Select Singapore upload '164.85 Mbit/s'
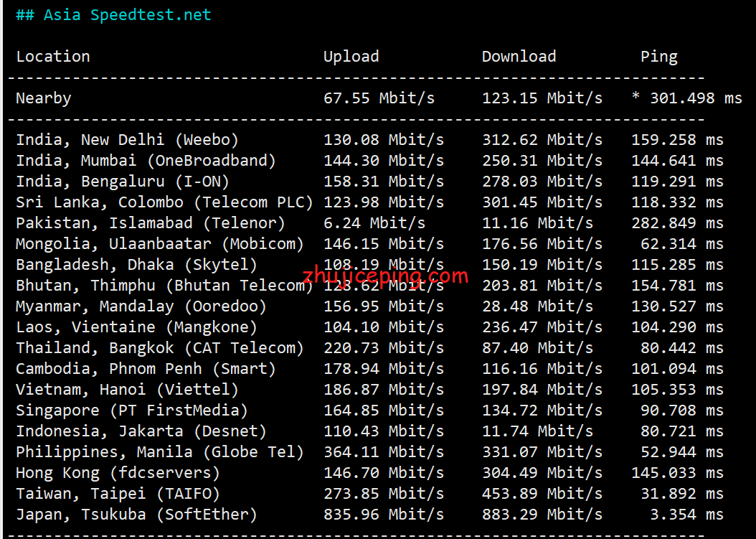The image size is (756, 539). [x=384, y=410]
